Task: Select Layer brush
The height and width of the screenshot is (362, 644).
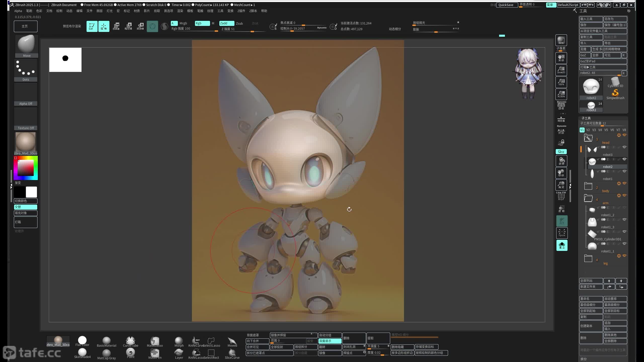Action: (x=179, y=354)
